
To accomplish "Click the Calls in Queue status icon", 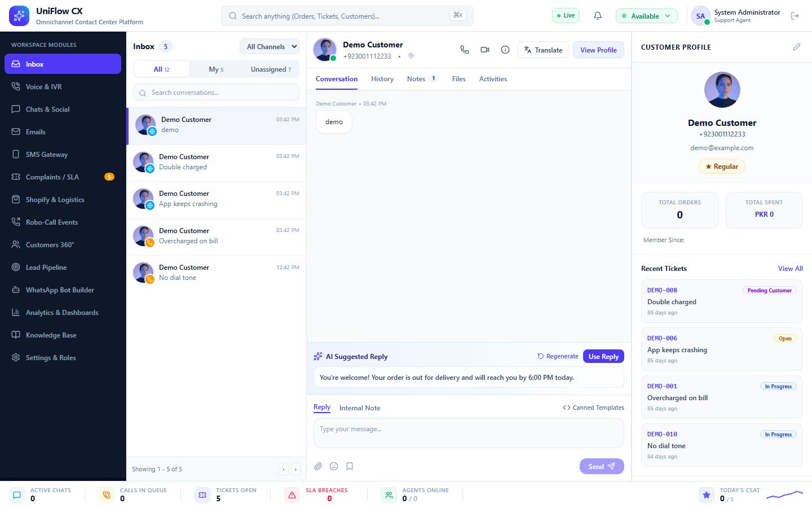I will [107, 495].
